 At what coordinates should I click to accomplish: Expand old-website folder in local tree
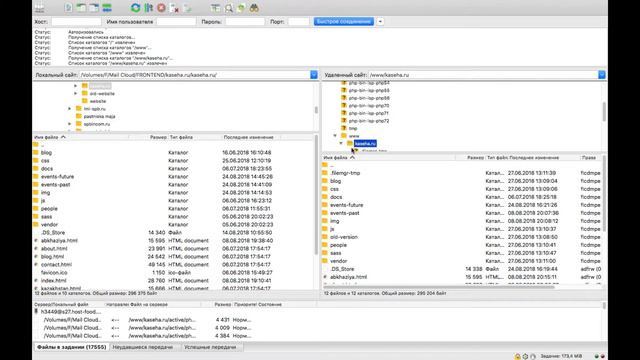click(x=76, y=93)
